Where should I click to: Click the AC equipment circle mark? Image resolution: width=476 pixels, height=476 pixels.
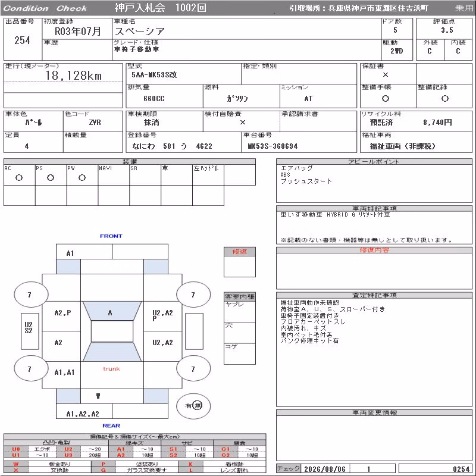[19, 178]
